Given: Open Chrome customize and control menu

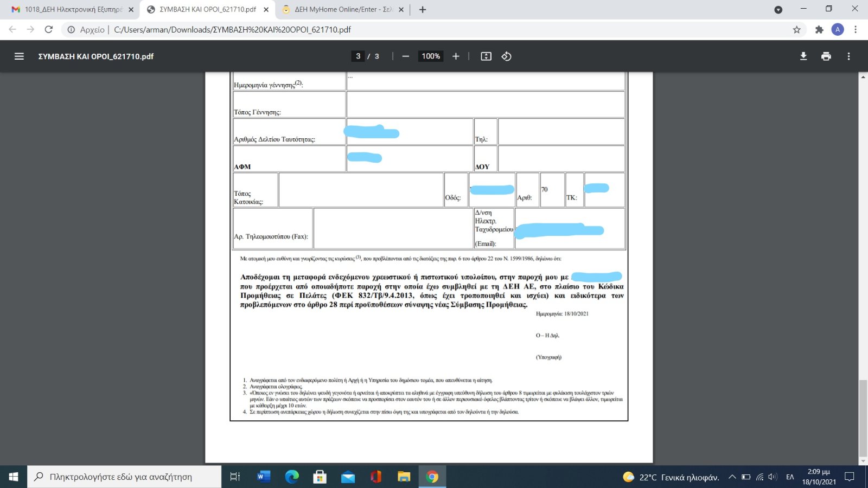Looking at the screenshot, I should pos(856,30).
